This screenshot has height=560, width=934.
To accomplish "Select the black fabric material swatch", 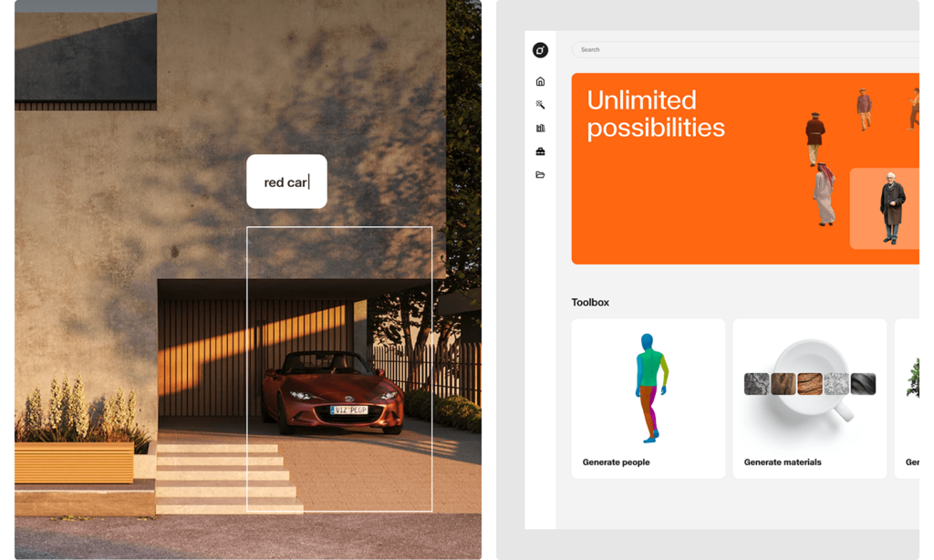I will [863, 384].
